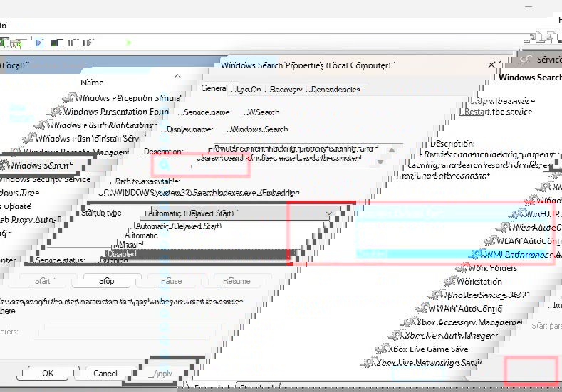Click the Start parameters input field
562x392 pixels.
click(x=130, y=331)
